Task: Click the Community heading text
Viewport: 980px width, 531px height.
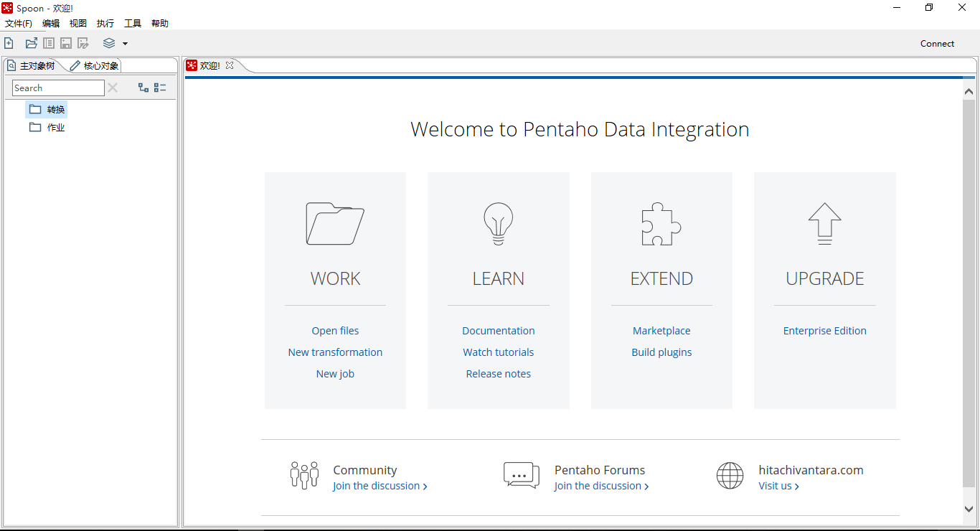Action: pos(365,470)
